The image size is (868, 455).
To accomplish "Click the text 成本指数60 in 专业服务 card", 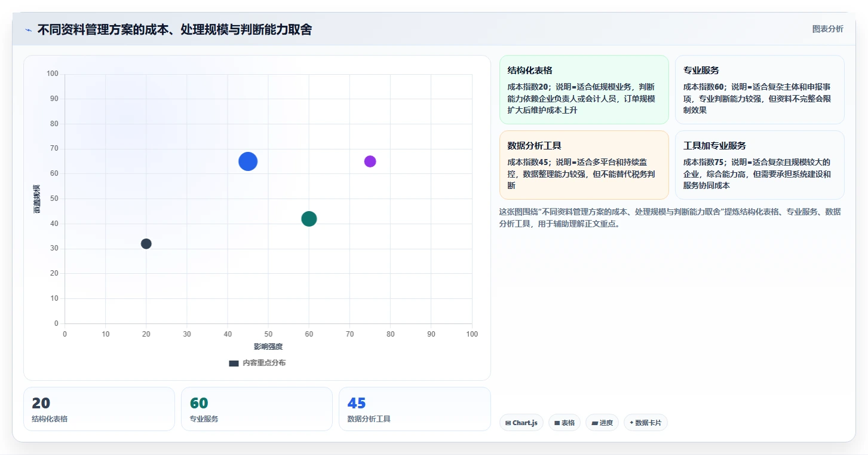I will (x=703, y=87).
